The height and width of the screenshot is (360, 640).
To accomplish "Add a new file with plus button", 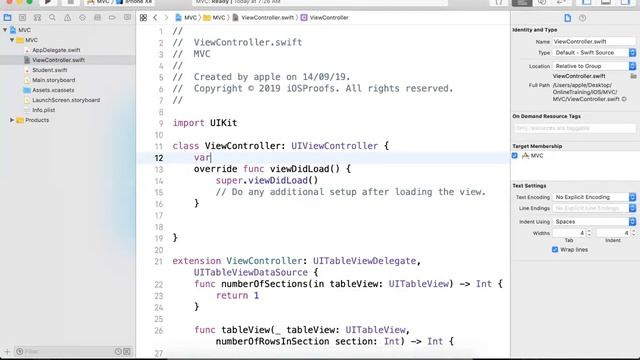I will pyautogui.click(x=7, y=351).
